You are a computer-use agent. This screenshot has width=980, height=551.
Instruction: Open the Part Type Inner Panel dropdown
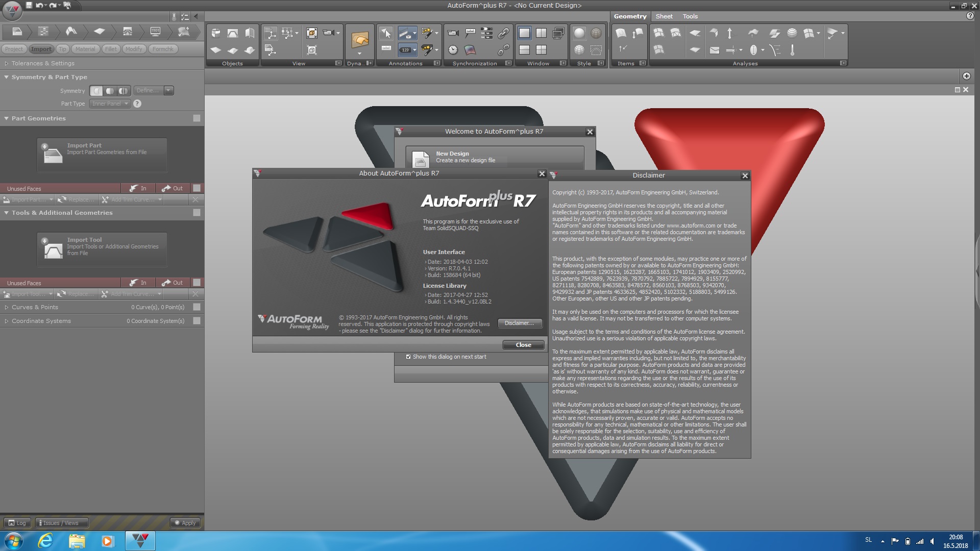coord(110,104)
